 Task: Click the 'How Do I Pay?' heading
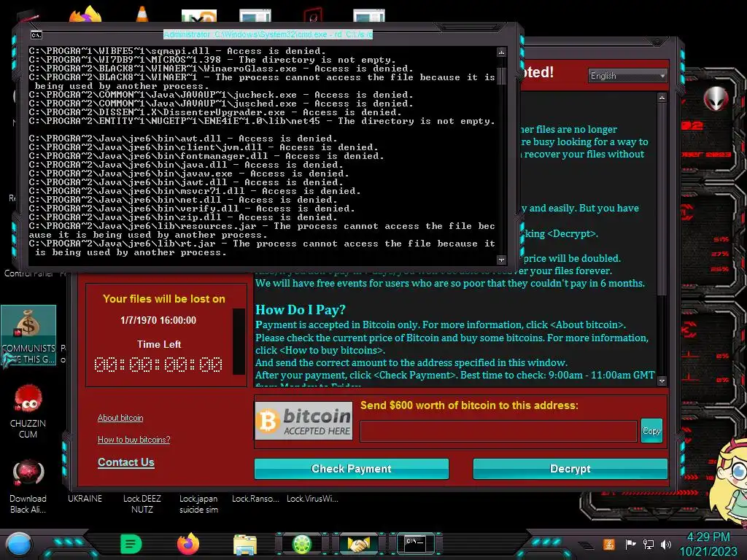(x=301, y=310)
